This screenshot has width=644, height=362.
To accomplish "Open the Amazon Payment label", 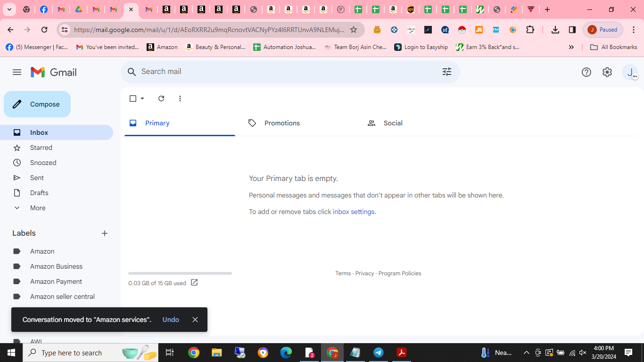I will [57, 281].
